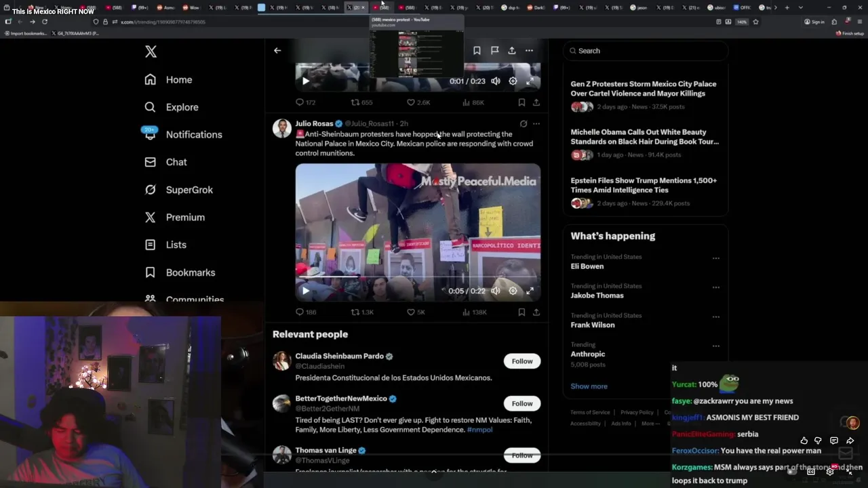Go back using the post header arrow

point(277,50)
